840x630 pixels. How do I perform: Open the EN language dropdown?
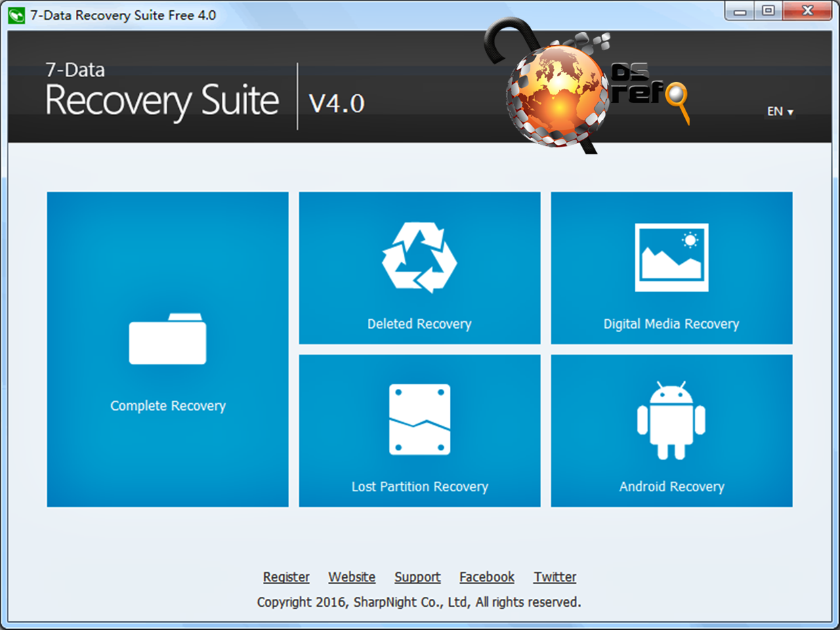[x=780, y=112]
